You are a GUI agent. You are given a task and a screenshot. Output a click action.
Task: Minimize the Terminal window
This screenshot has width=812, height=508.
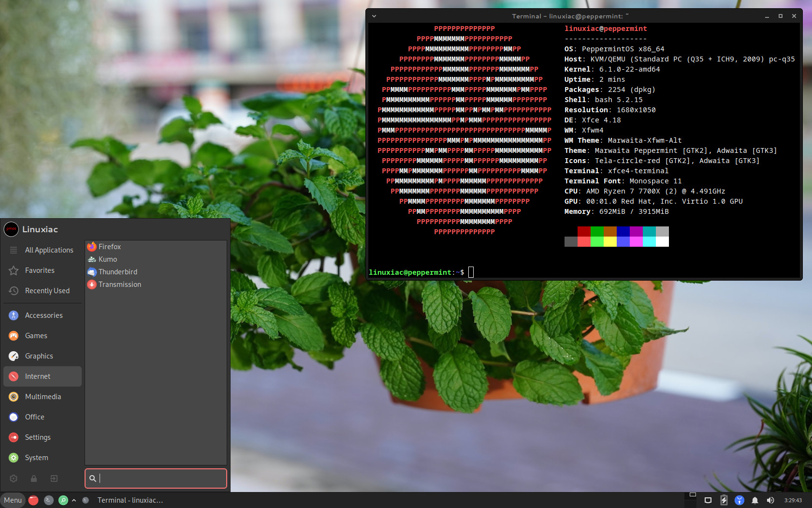[767, 16]
